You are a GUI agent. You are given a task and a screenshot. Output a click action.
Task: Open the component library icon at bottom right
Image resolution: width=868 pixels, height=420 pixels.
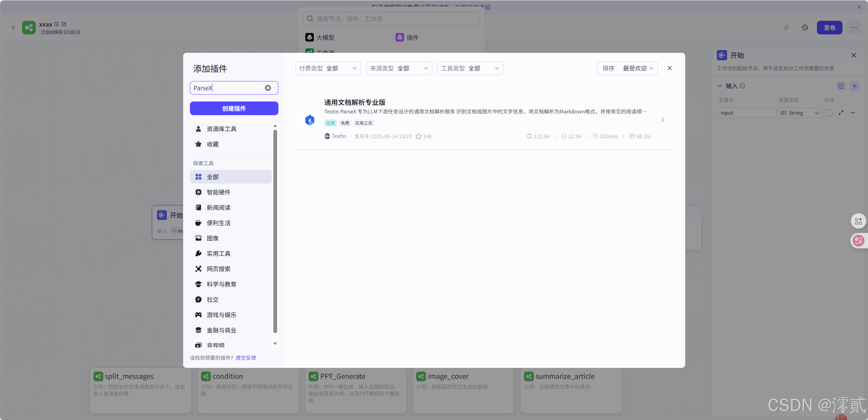point(858,221)
